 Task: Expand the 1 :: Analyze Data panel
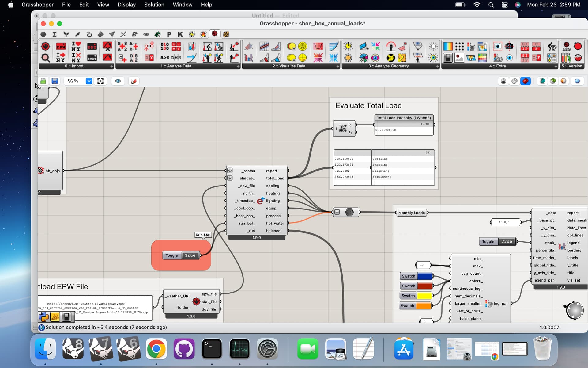(x=238, y=66)
